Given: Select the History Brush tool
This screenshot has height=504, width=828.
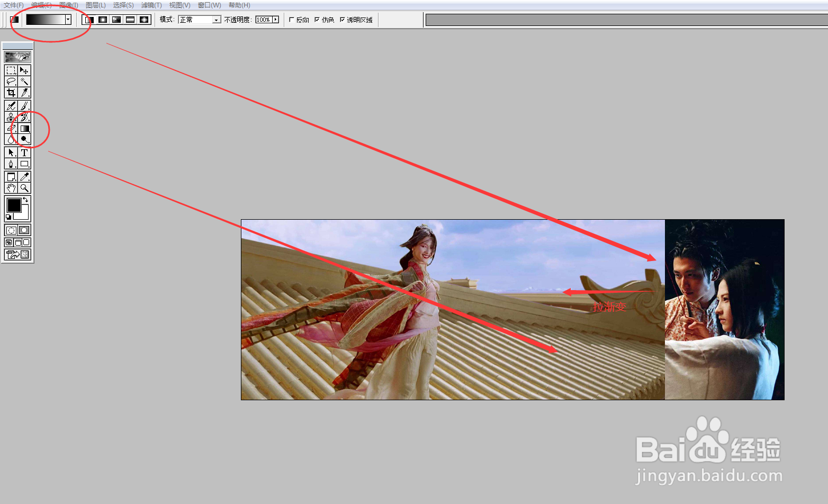Looking at the screenshot, I should (x=24, y=117).
